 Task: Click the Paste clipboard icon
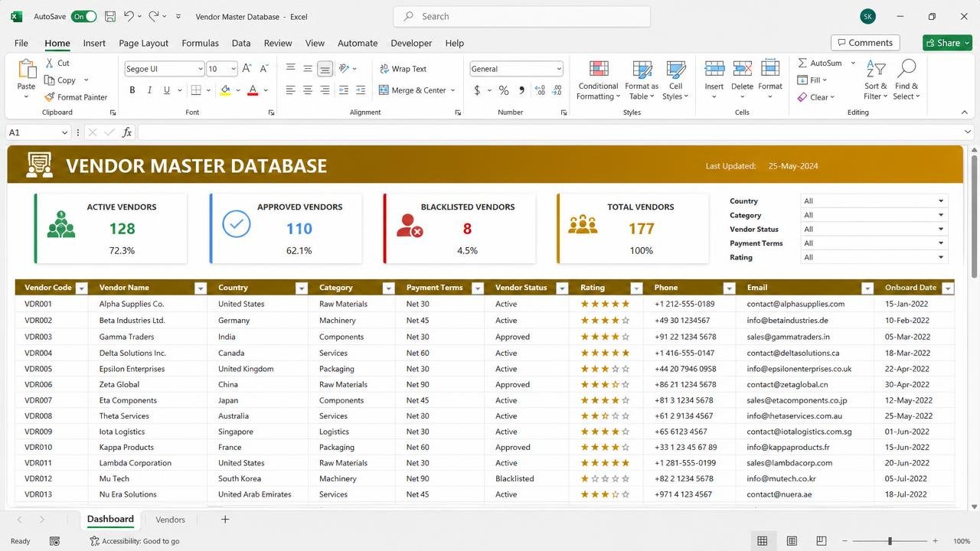click(x=27, y=70)
